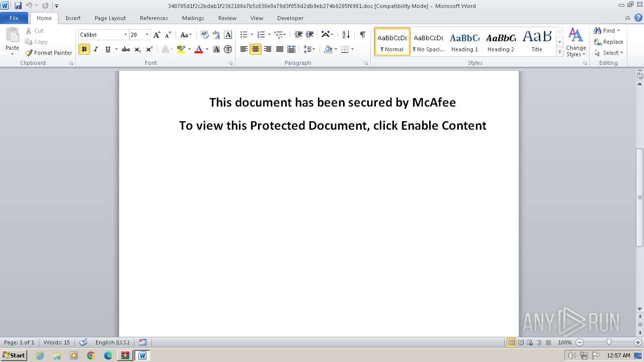Click Clear Formatting icon

click(x=205, y=35)
